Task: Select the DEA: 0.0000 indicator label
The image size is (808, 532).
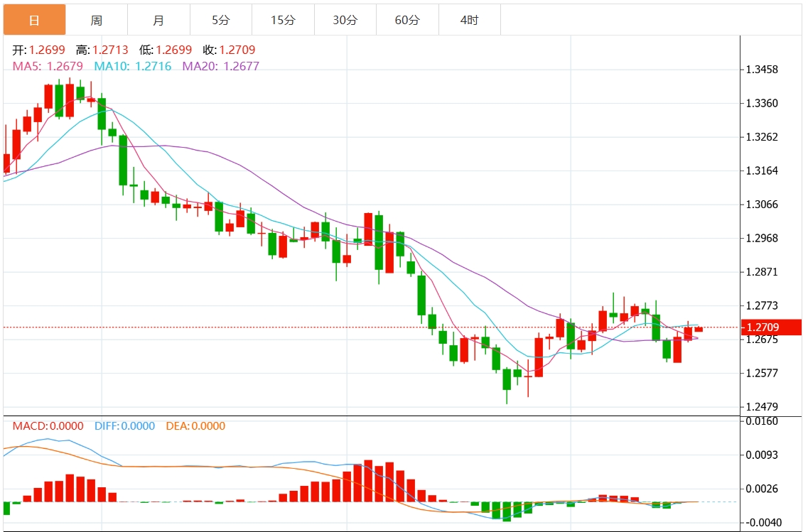Action: pos(195,425)
